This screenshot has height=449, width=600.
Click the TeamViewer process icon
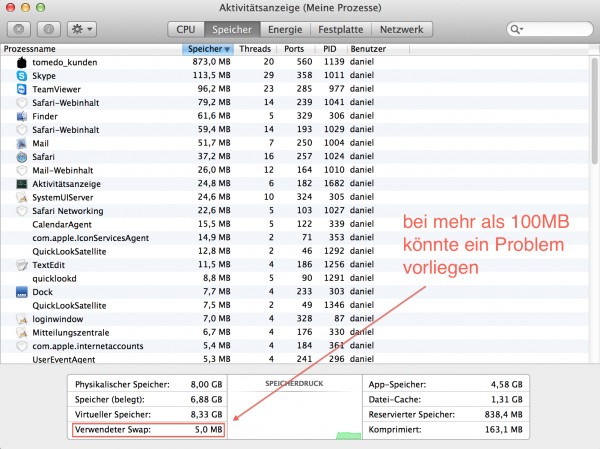22,89
